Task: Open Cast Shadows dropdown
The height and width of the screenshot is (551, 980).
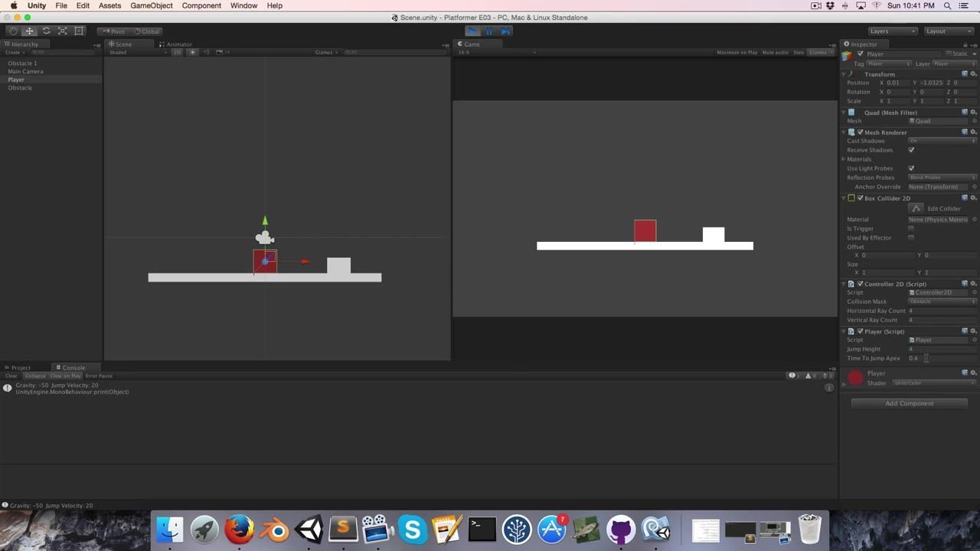Action: (x=942, y=141)
